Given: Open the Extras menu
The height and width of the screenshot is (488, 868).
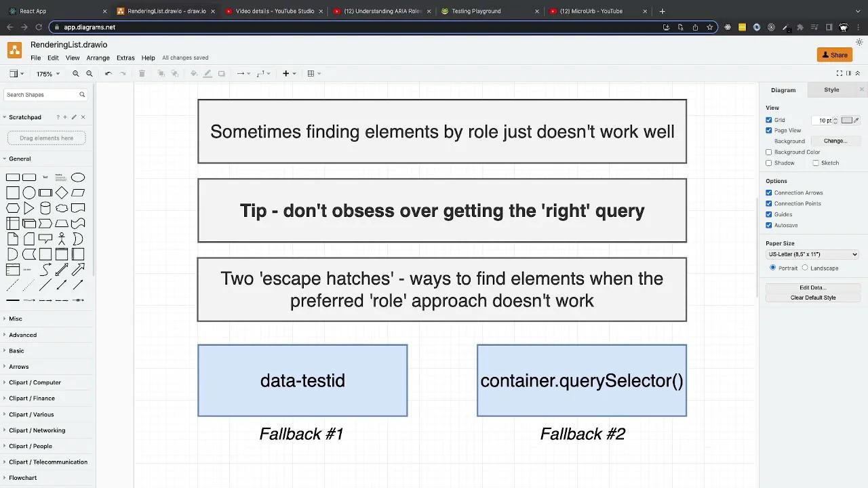Looking at the screenshot, I should [x=125, y=58].
